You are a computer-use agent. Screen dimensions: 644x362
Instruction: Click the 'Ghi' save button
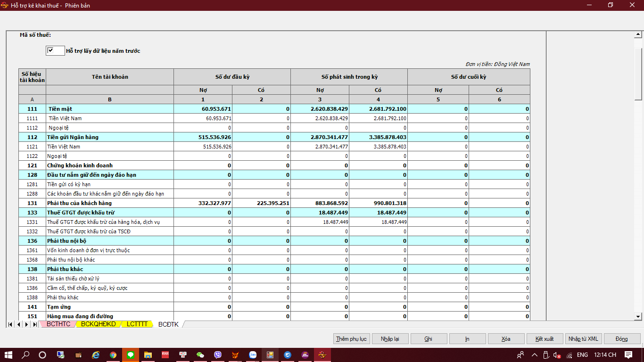(428, 339)
